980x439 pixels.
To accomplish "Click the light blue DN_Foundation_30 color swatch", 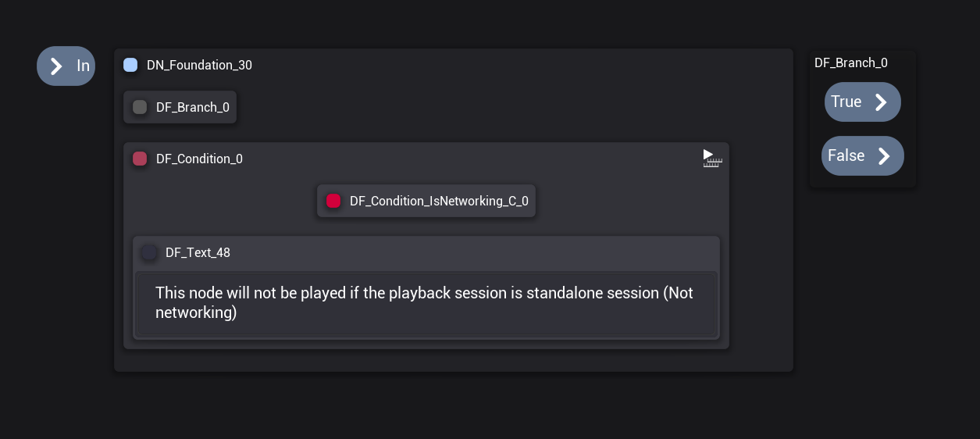I will pos(130,65).
